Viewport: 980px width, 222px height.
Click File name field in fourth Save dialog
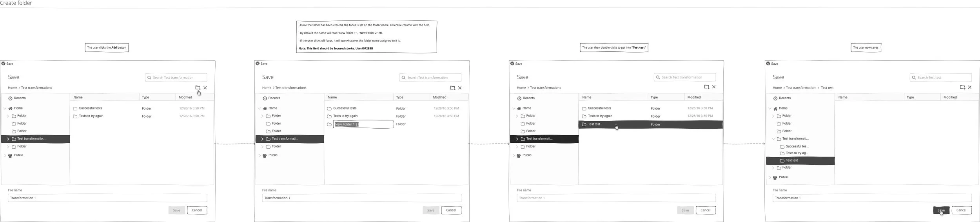tap(872, 198)
